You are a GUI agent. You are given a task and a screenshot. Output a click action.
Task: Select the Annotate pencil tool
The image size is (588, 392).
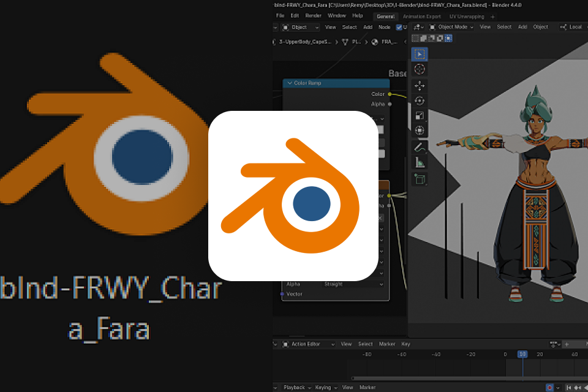pos(419,148)
